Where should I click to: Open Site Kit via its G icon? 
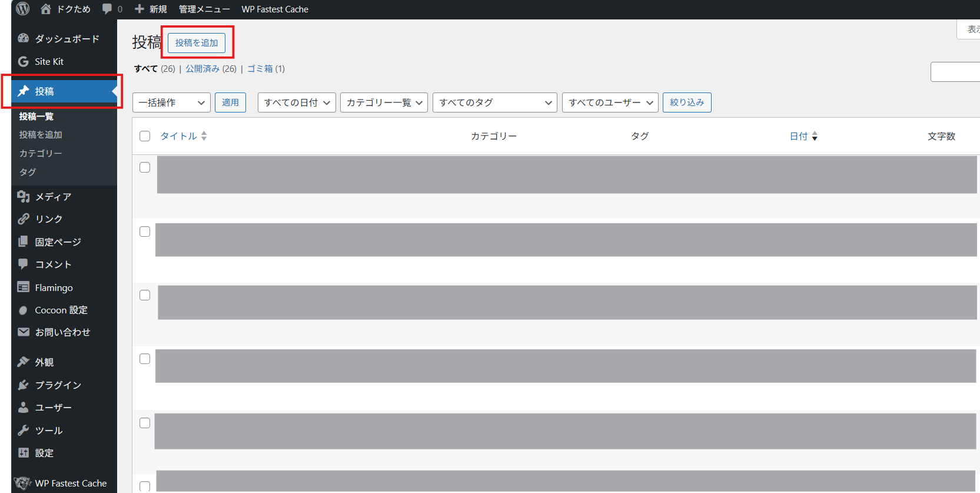24,61
